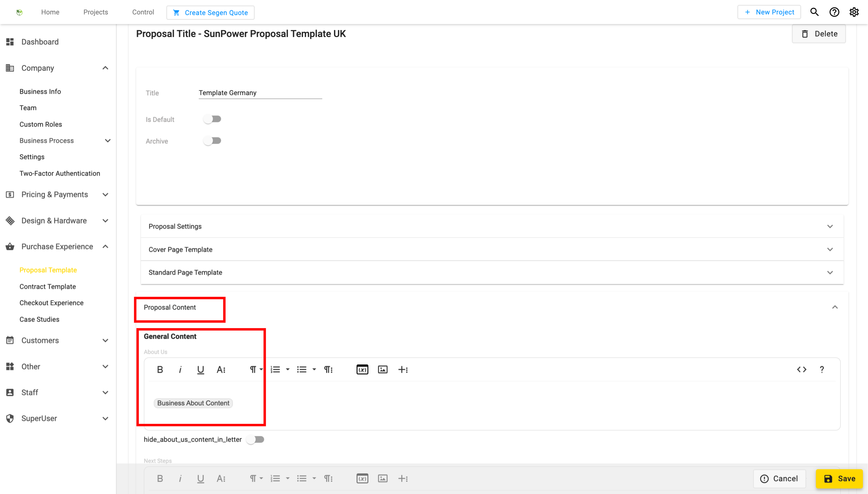This screenshot has width=868, height=494.
Task: Expand the Staff sidebar section
Action: pyautogui.click(x=105, y=393)
